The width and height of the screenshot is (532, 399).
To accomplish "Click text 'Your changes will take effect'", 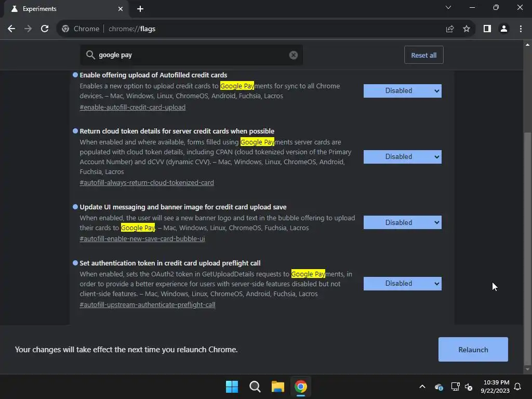I will (x=126, y=350).
